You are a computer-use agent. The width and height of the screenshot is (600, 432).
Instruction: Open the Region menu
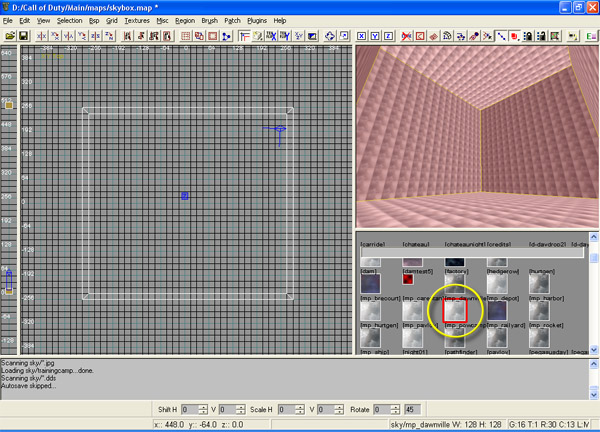(x=185, y=21)
